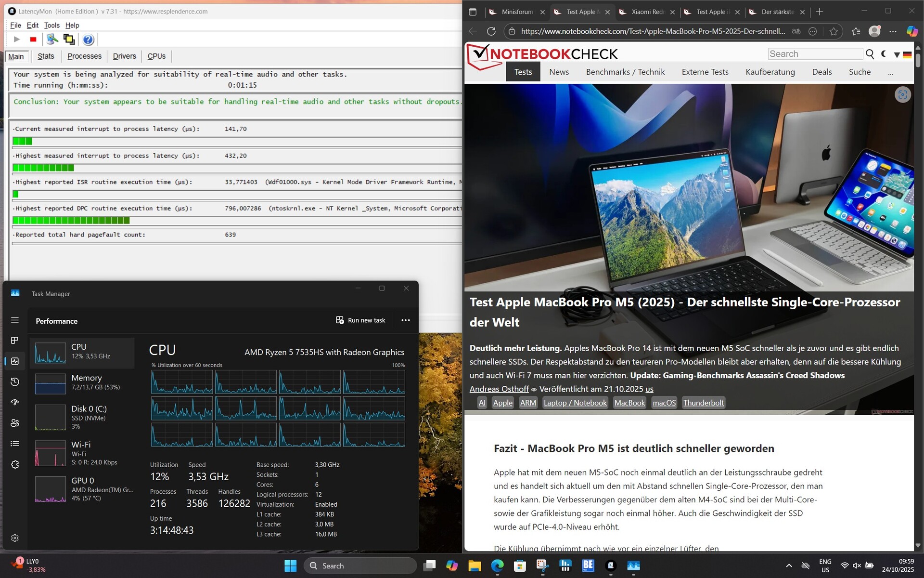
Task: Open Task Manager Services sidebar icon
Action: tap(15, 464)
